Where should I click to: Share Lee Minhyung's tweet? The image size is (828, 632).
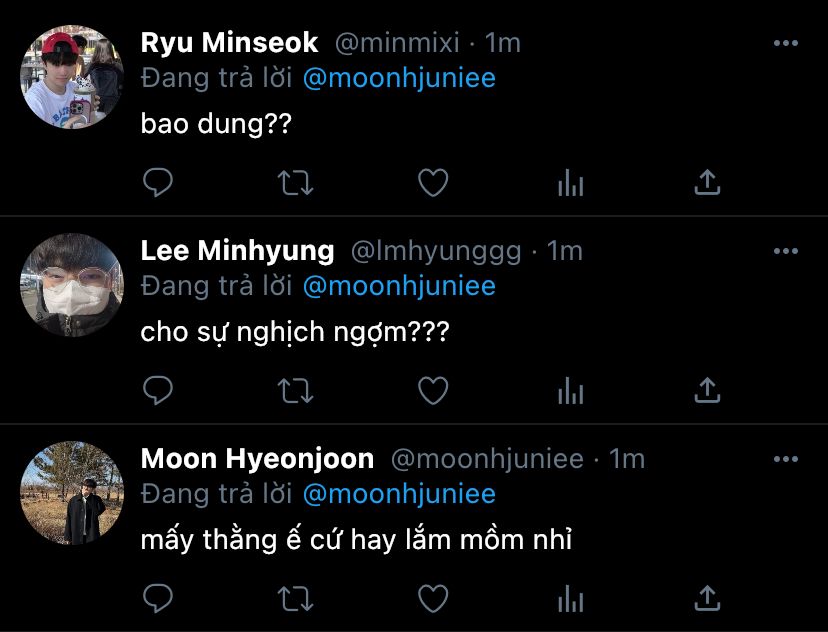[x=707, y=390]
